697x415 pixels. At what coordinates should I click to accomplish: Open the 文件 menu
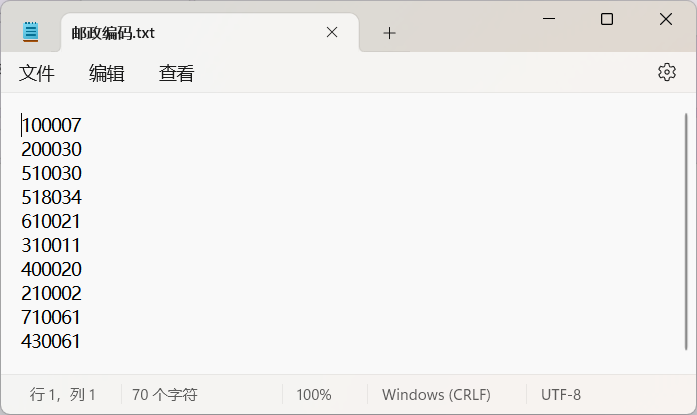pyautogui.click(x=36, y=73)
